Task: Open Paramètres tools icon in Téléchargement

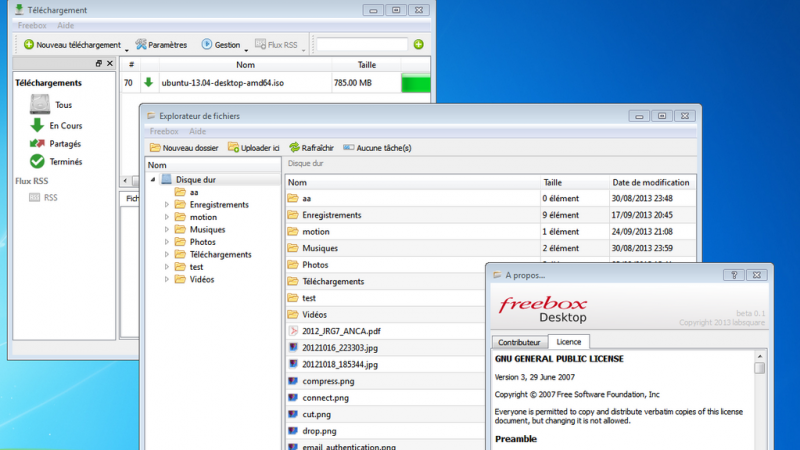Action: point(141,44)
